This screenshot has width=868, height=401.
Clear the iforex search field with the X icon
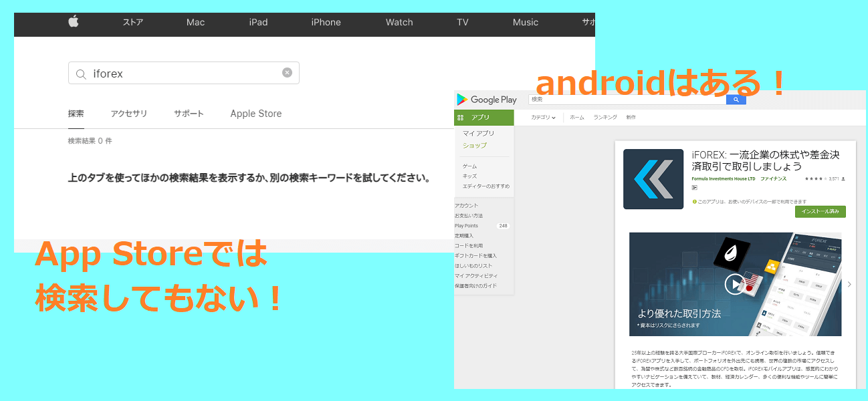287,73
